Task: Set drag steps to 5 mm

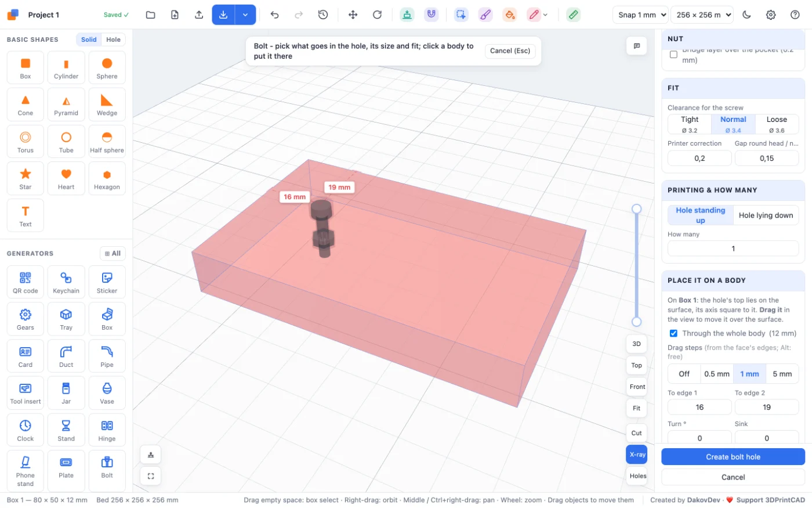Action: pyautogui.click(x=782, y=374)
